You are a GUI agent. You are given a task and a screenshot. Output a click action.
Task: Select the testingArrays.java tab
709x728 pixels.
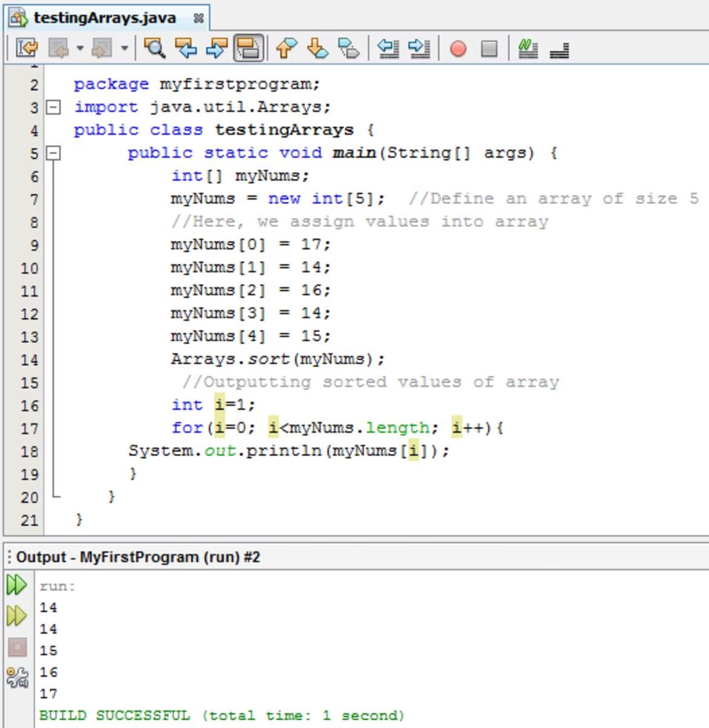(x=105, y=18)
